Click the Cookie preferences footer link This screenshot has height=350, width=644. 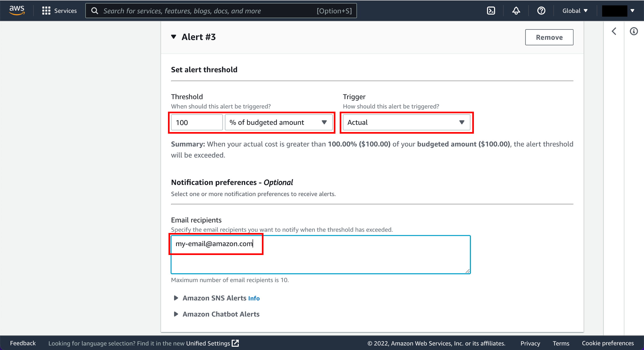[x=610, y=343]
